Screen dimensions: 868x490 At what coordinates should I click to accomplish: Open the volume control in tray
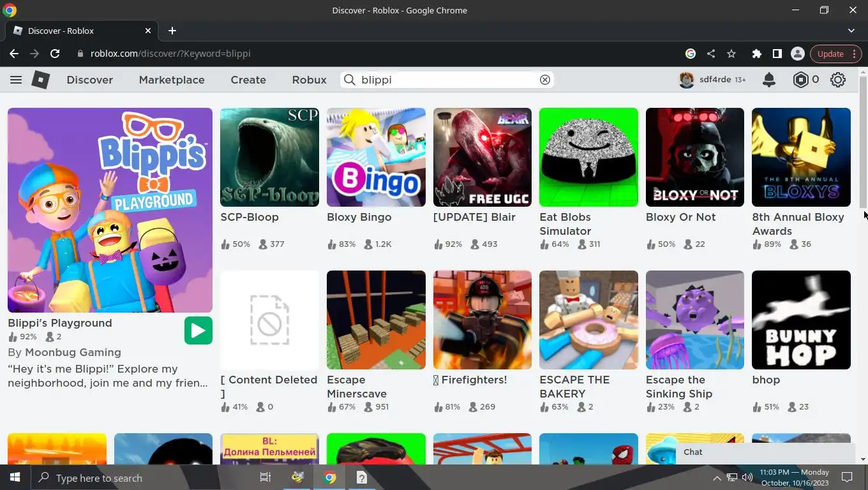tap(747, 477)
